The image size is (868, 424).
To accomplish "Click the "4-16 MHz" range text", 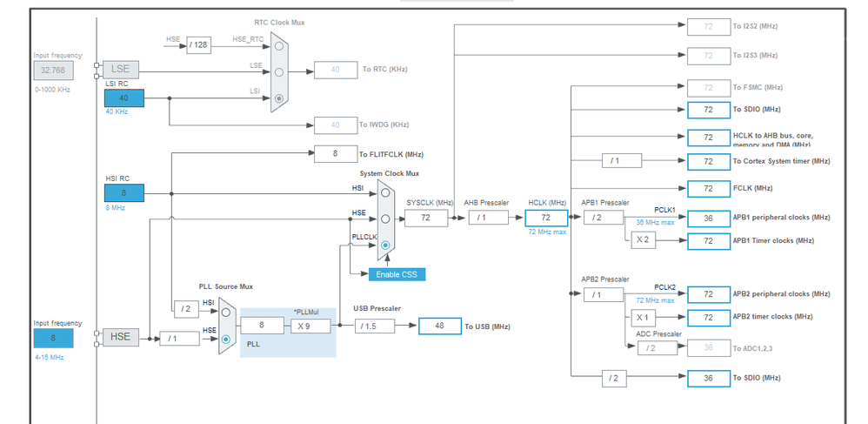I will pyautogui.click(x=49, y=358).
